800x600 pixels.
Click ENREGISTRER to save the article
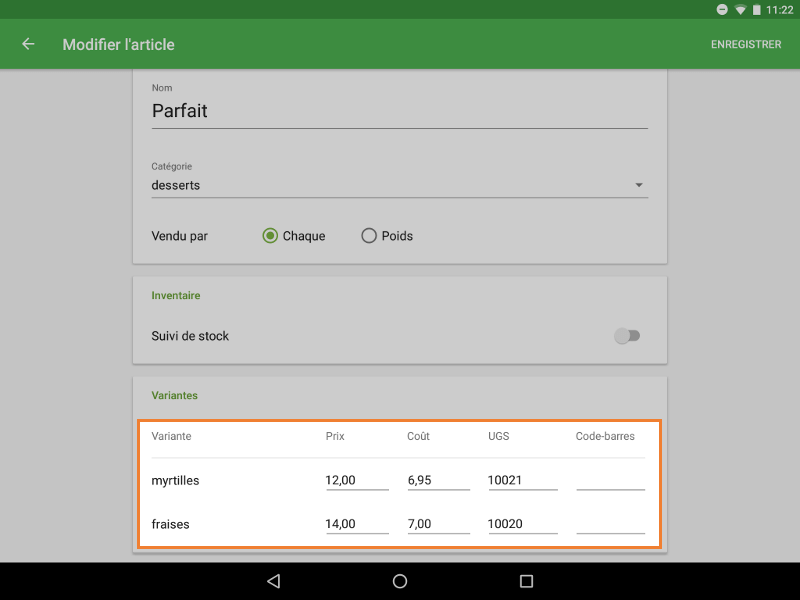point(745,44)
